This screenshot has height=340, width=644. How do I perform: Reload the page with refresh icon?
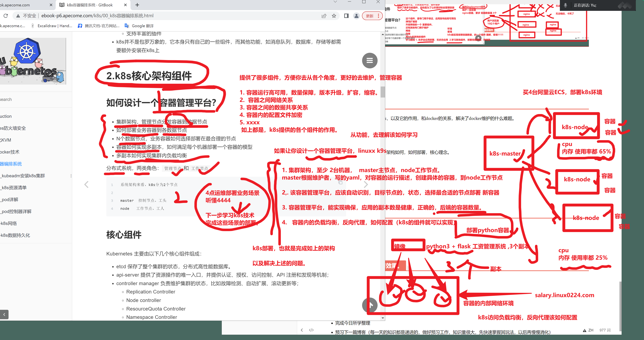click(6, 16)
